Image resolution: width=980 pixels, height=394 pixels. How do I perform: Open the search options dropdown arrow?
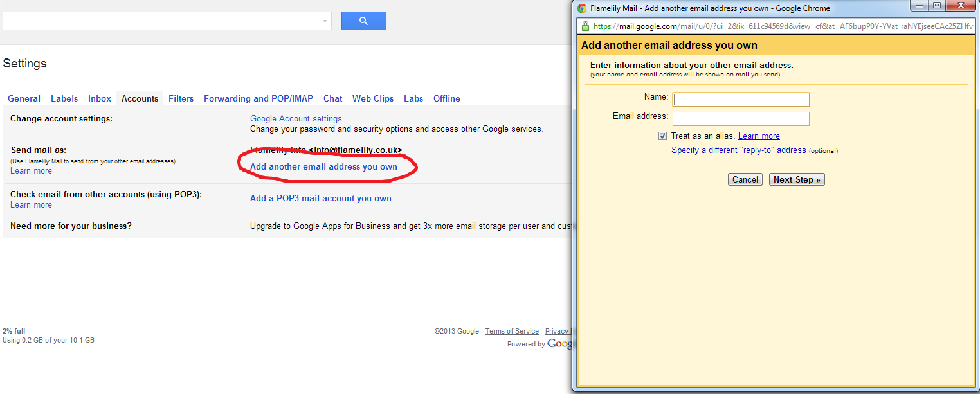pyautogui.click(x=325, y=21)
